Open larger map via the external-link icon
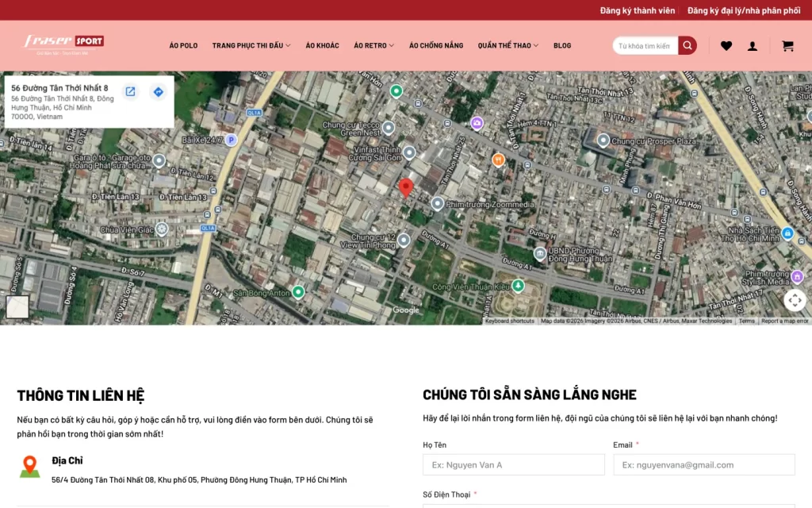 coord(131,92)
